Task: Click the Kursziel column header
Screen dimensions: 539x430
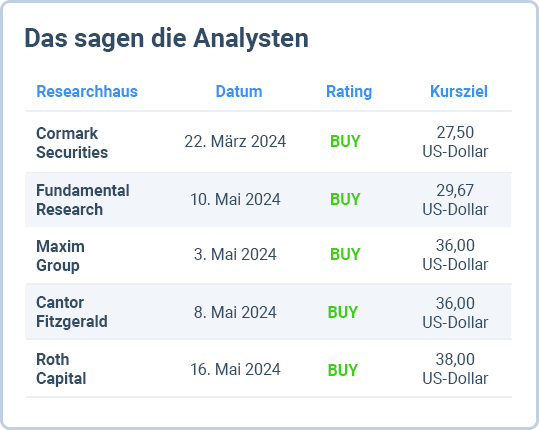Action: pos(459,91)
